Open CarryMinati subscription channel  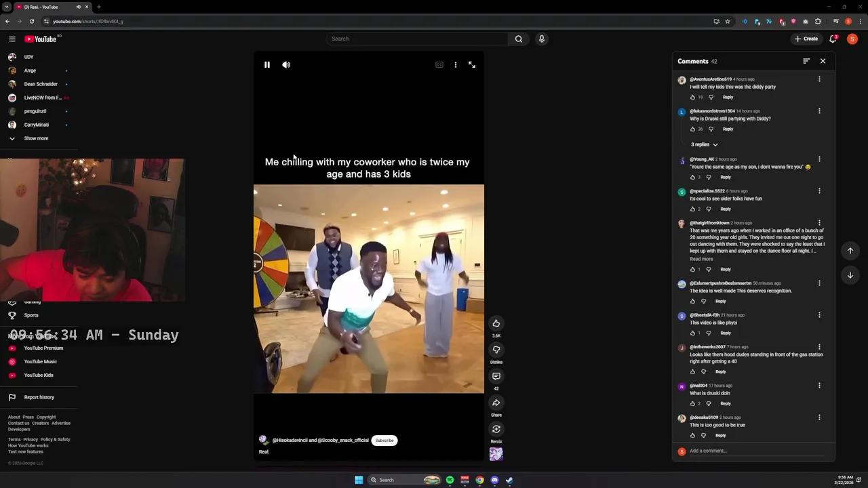38,125
